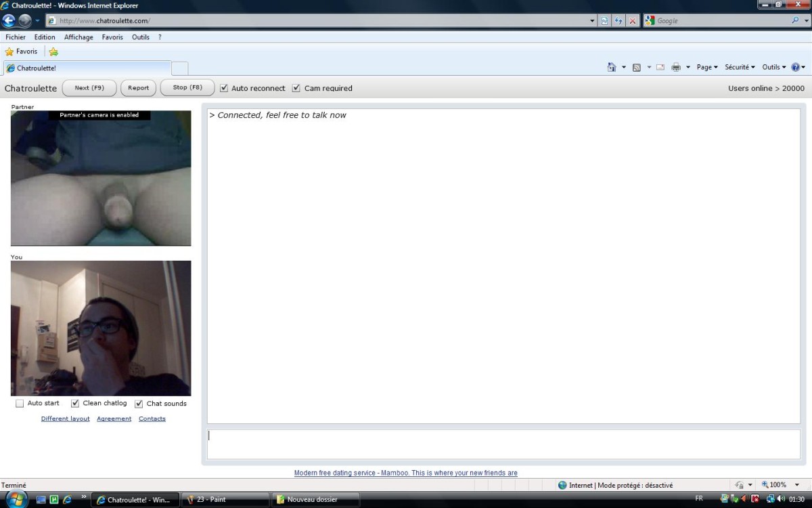Click the Next (F9) button
Image resolution: width=812 pixels, height=508 pixels.
(89, 88)
